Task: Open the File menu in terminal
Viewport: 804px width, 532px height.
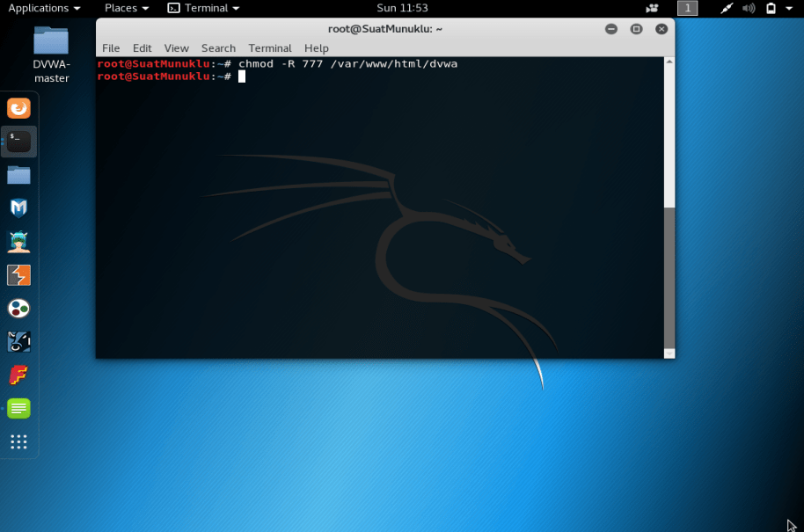Action: 111,48
